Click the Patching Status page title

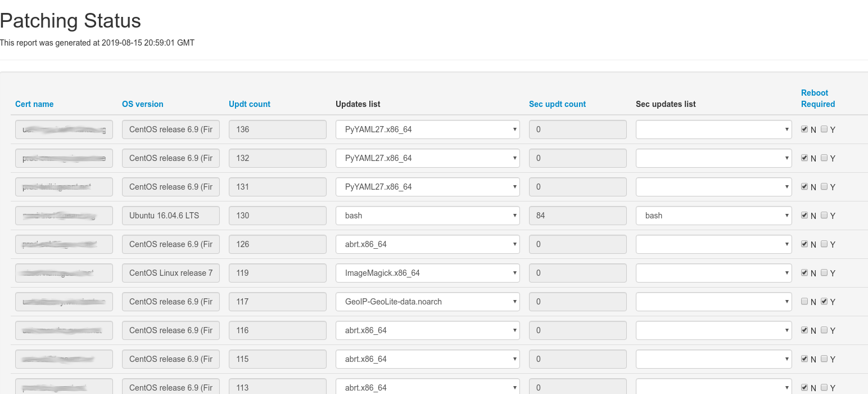[x=70, y=21]
